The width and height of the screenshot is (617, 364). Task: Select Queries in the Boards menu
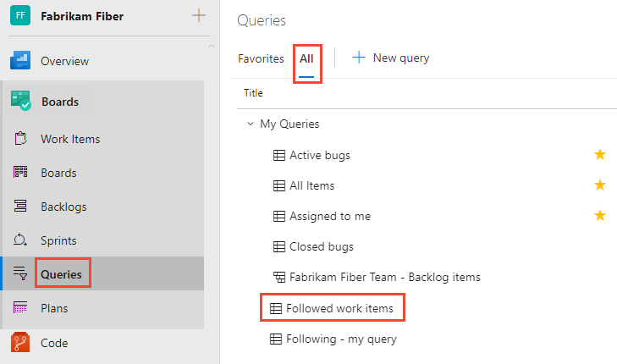tap(62, 274)
